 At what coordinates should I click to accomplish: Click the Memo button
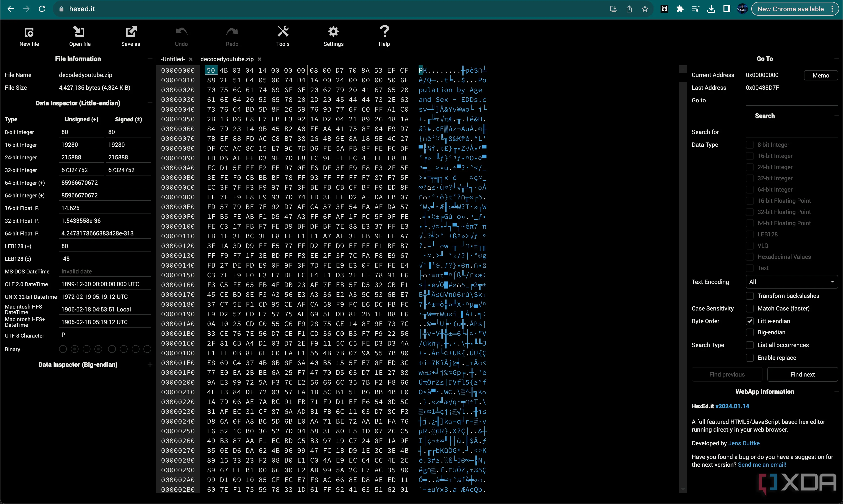coord(821,75)
